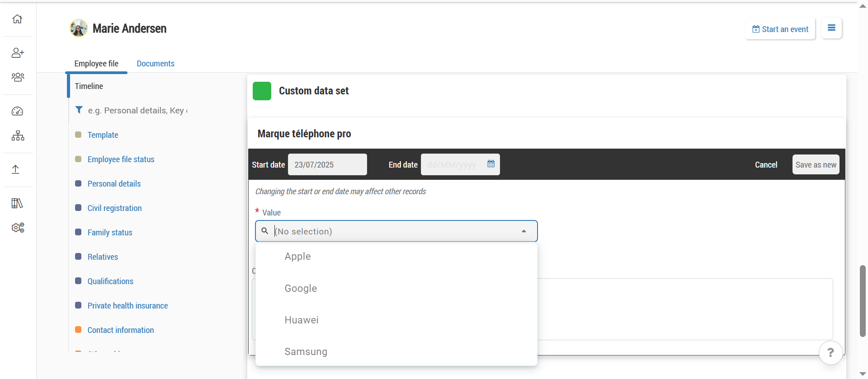This screenshot has width=868, height=379.
Task: Open the organization chart icon
Action: [x=18, y=136]
